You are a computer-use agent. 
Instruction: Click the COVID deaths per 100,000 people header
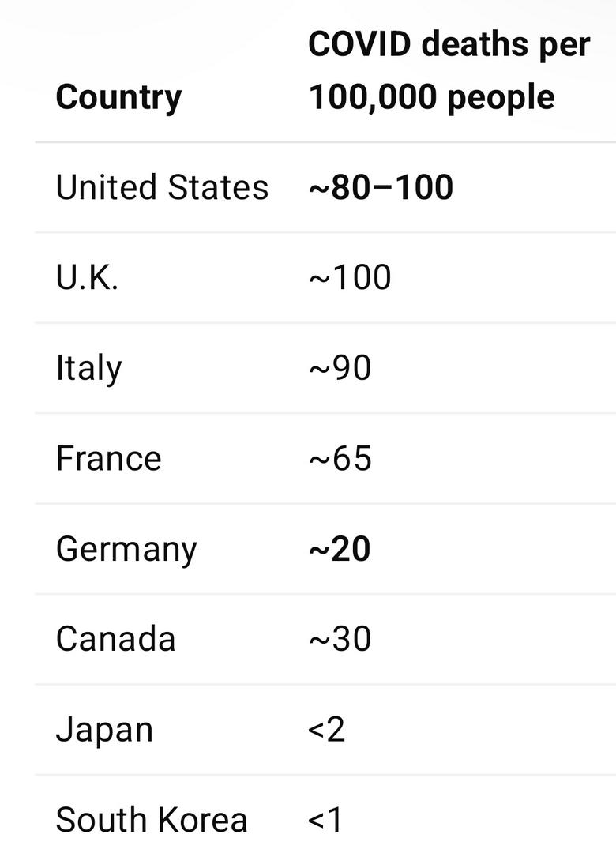click(x=449, y=71)
